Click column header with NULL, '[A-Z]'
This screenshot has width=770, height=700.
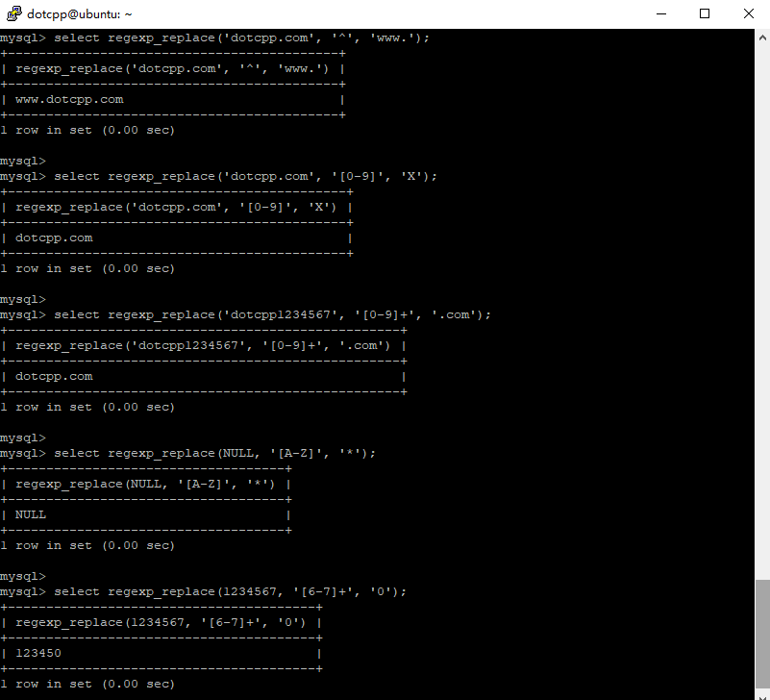click(145, 485)
